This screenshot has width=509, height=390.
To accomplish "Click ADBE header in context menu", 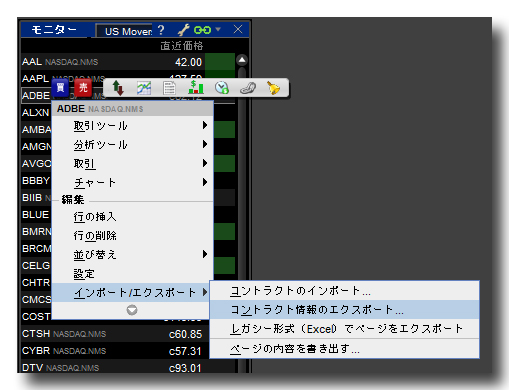I will [133, 109].
